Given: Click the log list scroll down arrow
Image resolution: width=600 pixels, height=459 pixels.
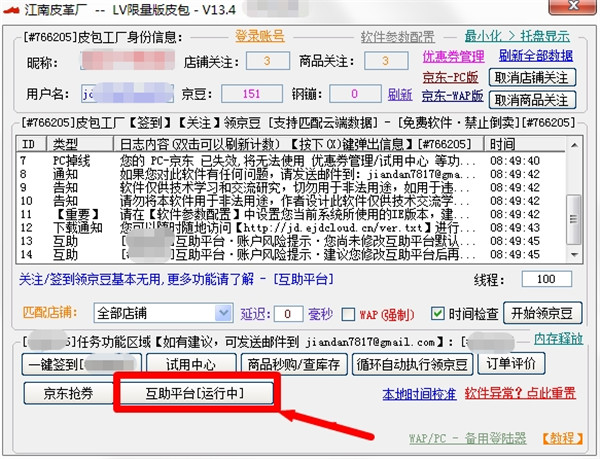Looking at the screenshot, I should click(x=574, y=255).
